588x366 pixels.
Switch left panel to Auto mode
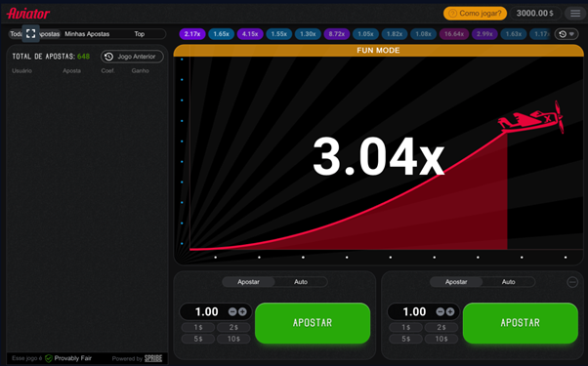[301, 282]
